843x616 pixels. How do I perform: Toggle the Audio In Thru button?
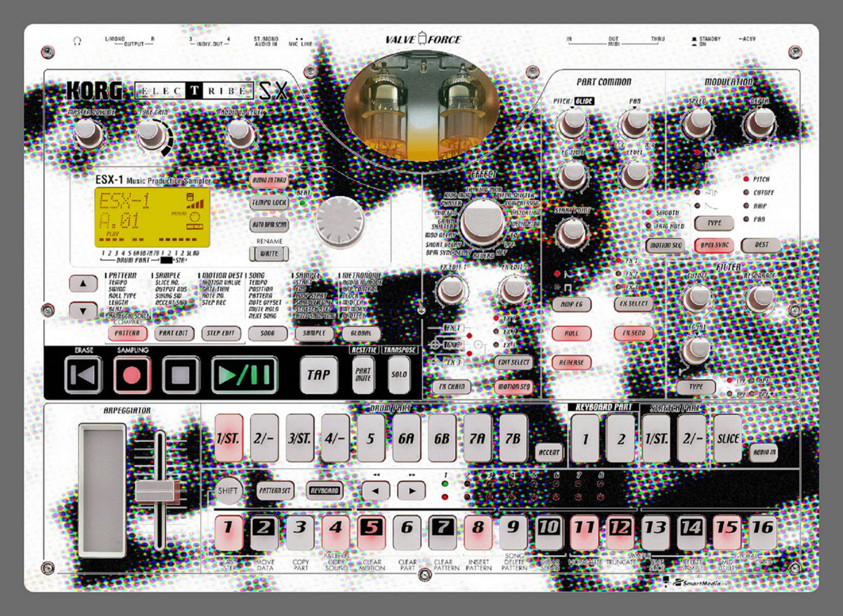click(x=270, y=180)
